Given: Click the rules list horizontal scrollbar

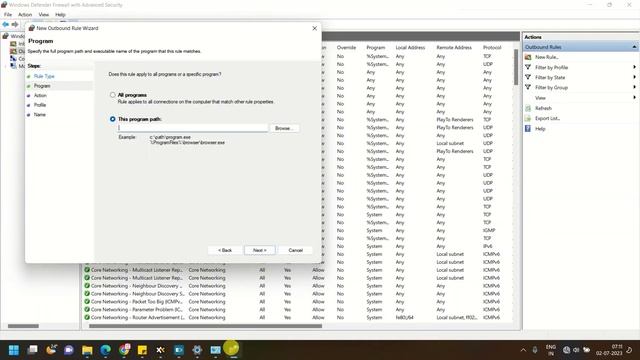Looking at the screenshot, I should [x=205, y=326].
